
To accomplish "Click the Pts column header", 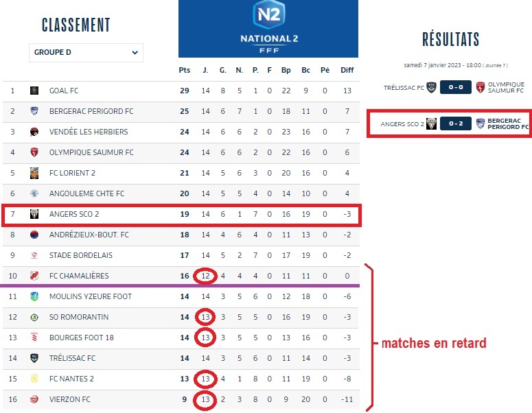I will click(184, 70).
